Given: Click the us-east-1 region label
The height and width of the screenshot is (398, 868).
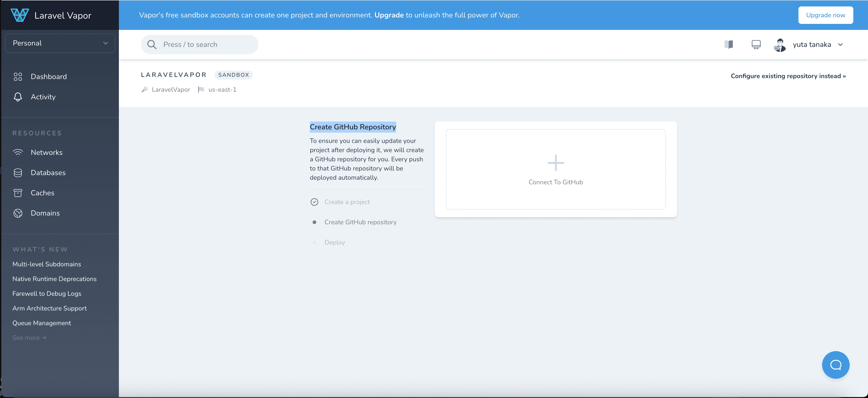Looking at the screenshot, I should point(222,89).
